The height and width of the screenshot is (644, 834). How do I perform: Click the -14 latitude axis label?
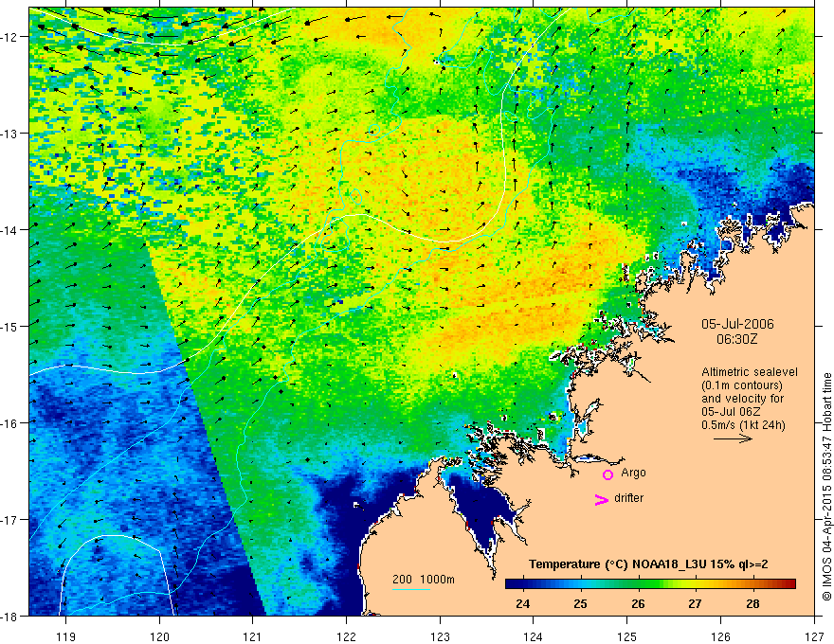point(9,230)
